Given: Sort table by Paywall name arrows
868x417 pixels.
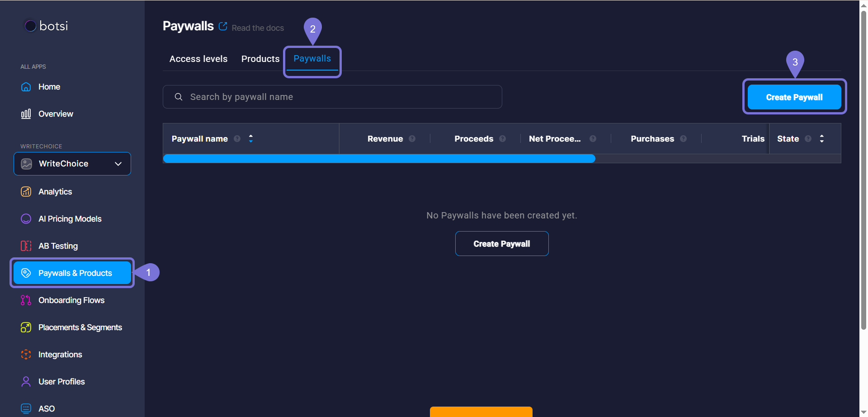Looking at the screenshot, I should coord(251,139).
